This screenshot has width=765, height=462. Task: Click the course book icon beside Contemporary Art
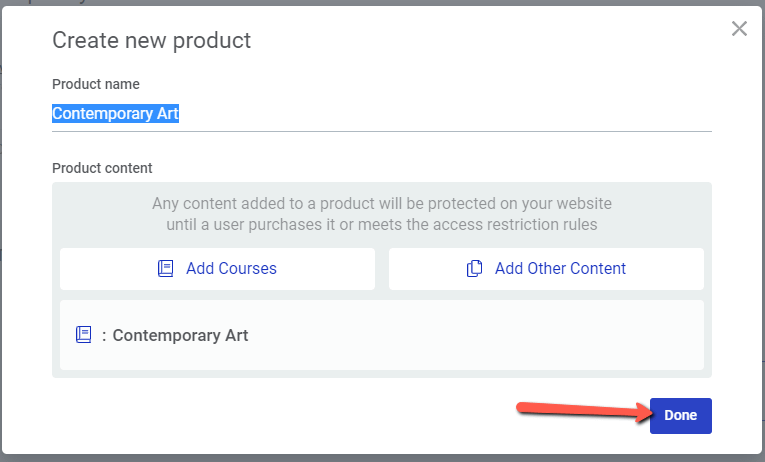83,335
